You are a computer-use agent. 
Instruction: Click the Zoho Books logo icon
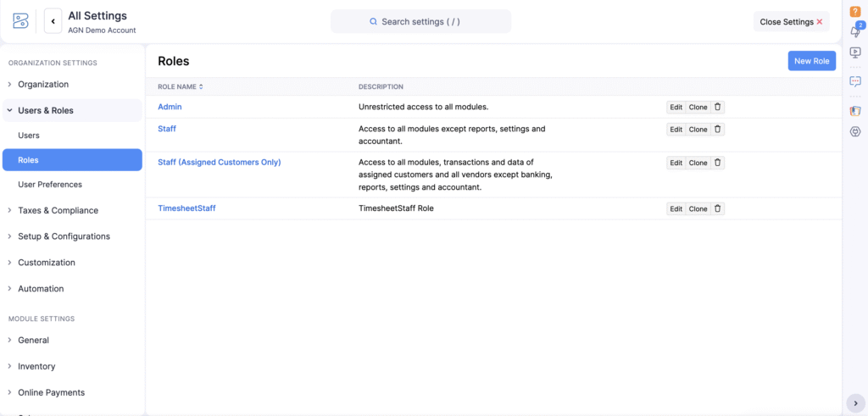tap(20, 21)
